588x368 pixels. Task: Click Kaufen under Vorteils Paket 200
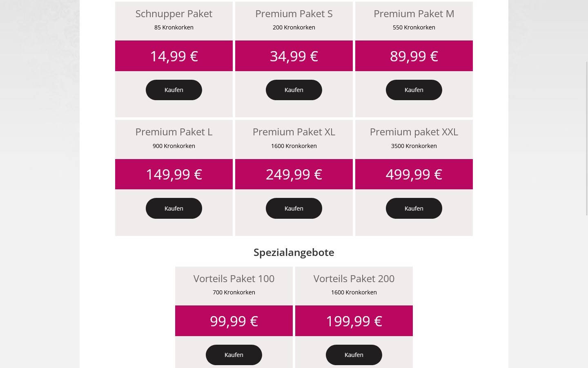point(354,355)
